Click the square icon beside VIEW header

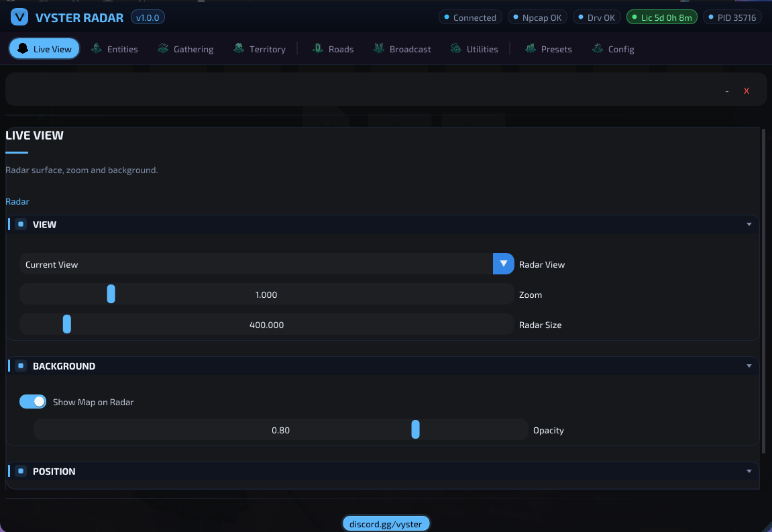21,224
